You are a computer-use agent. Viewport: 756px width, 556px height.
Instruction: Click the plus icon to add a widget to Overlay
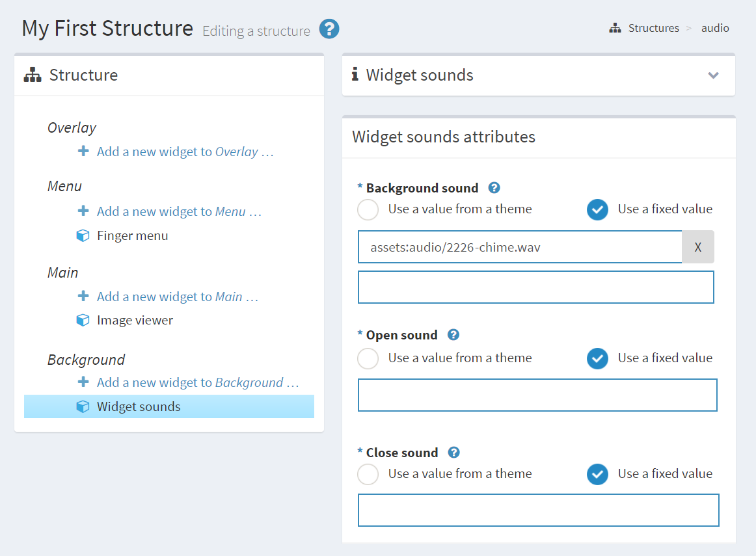83,151
